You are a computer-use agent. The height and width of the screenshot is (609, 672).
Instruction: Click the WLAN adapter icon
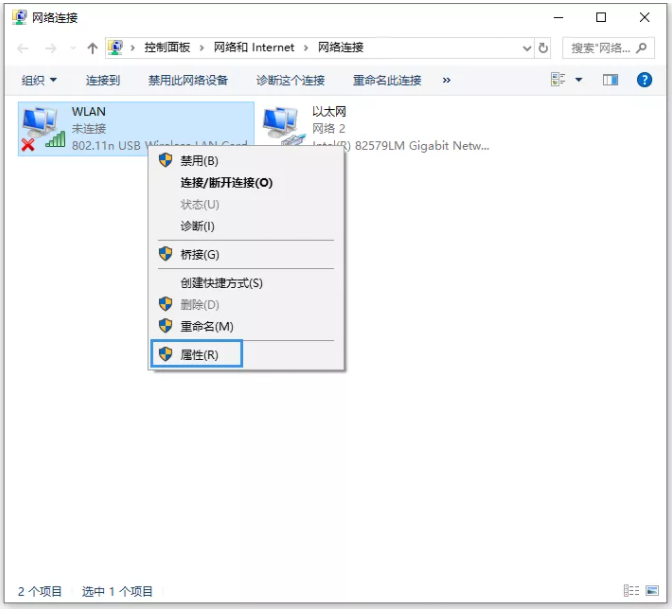point(42,128)
